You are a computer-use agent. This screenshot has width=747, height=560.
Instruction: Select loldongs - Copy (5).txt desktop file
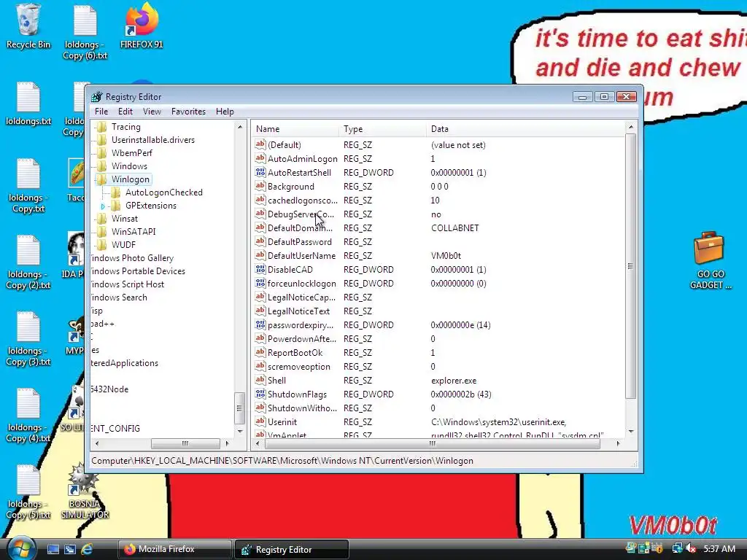tap(28, 492)
